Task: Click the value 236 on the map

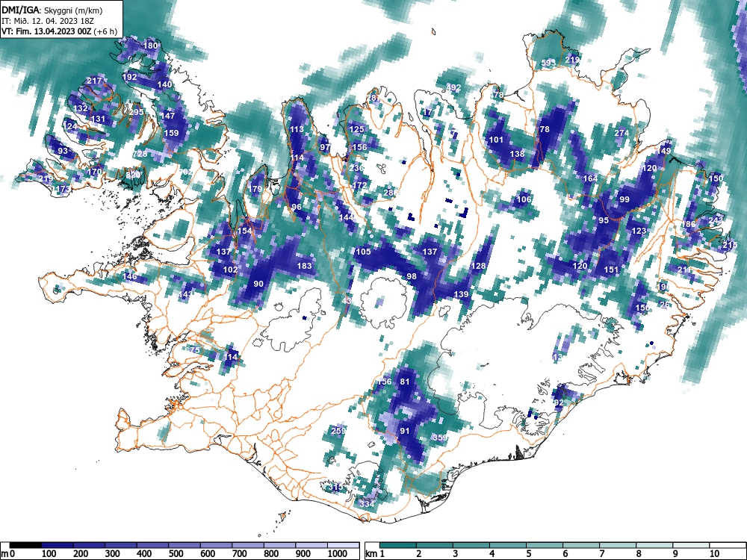Action: point(356,167)
